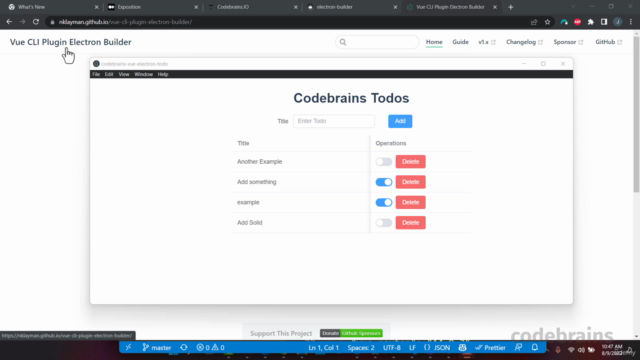Click the Copilot icon in status bar
Image resolution: width=640 pixels, height=360 pixels.
(462, 348)
